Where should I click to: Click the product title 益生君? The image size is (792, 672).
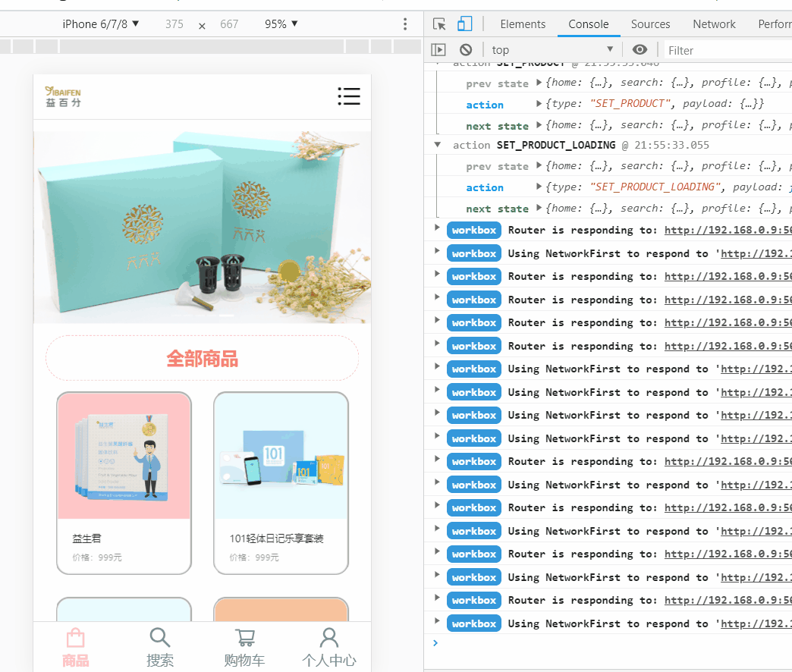[x=86, y=539]
